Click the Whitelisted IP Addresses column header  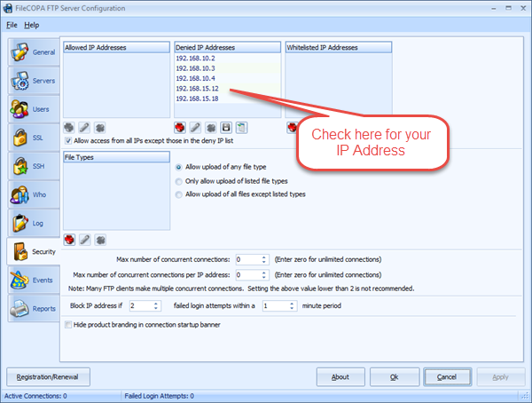[339, 47]
